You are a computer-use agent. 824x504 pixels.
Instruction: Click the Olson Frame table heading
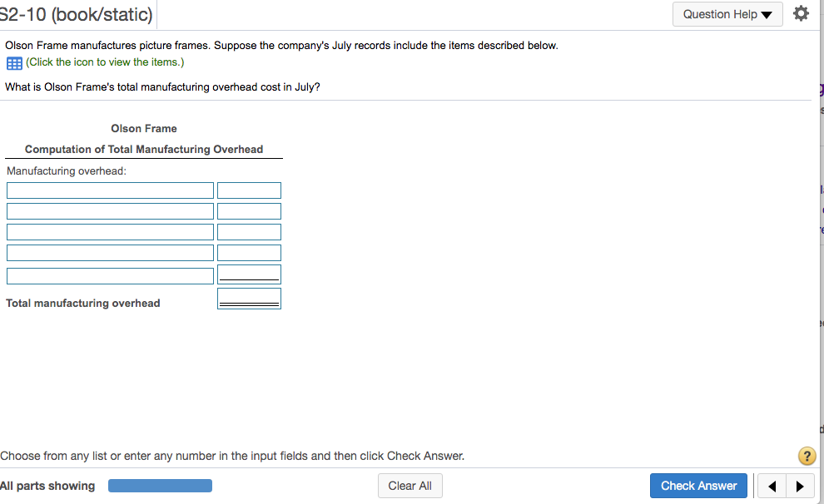point(144,129)
